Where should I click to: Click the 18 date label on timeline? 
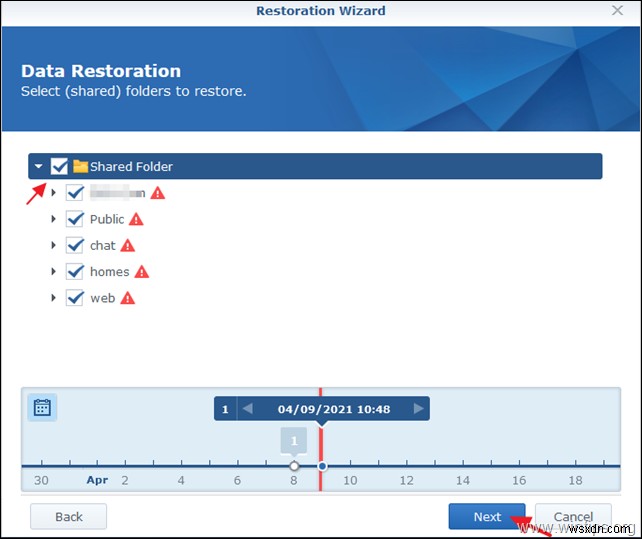tap(575, 480)
